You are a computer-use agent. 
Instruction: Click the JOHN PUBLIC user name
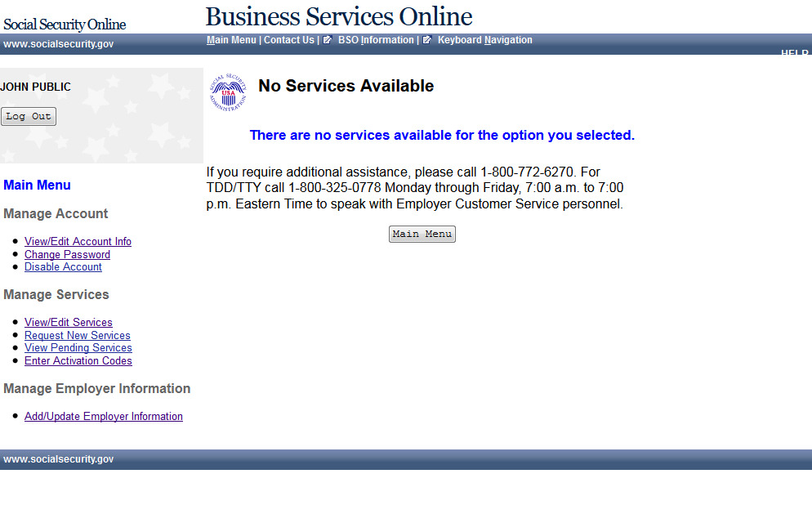35,87
